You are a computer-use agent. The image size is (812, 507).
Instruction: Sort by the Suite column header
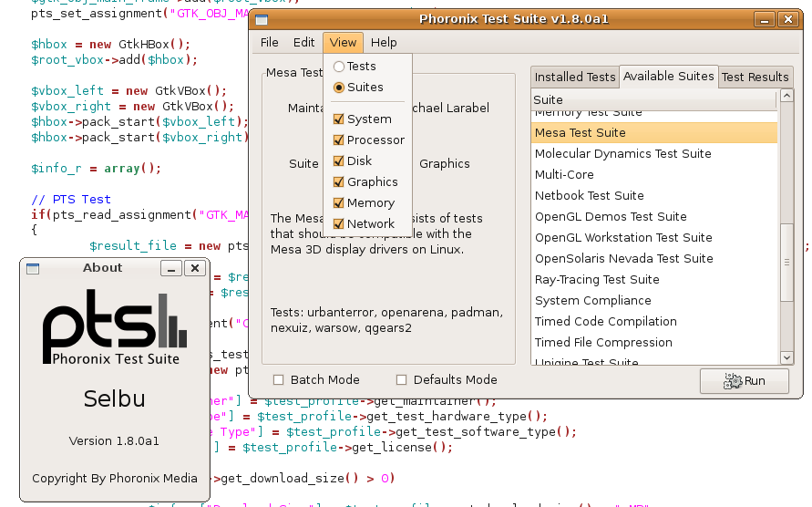tap(654, 99)
